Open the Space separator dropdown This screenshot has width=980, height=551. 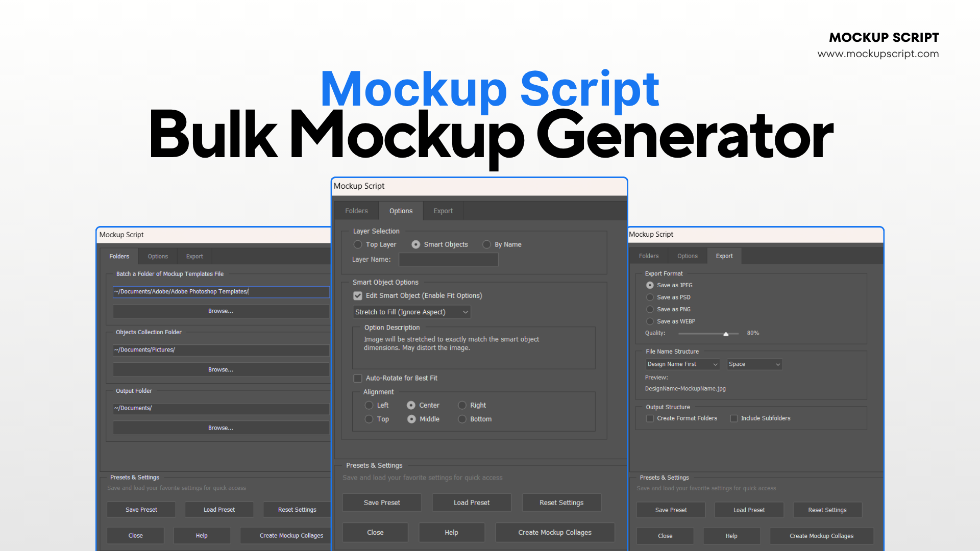coord(754,364)
